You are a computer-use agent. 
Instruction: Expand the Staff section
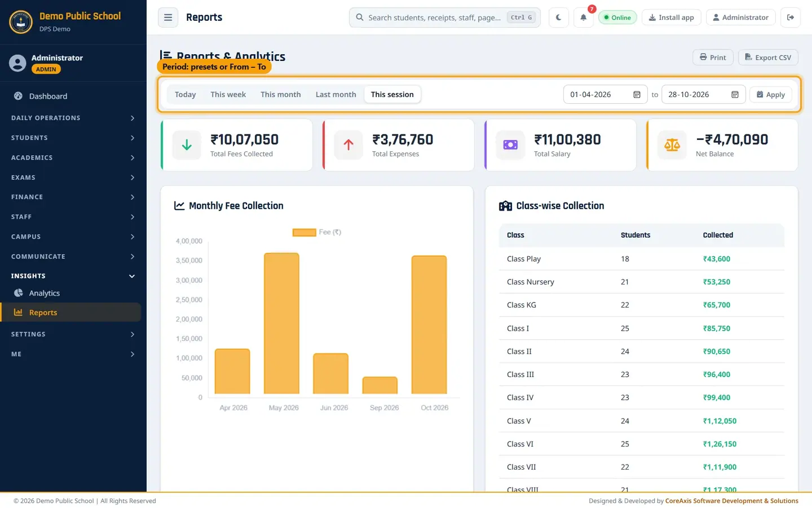click(x=73, y=217)
